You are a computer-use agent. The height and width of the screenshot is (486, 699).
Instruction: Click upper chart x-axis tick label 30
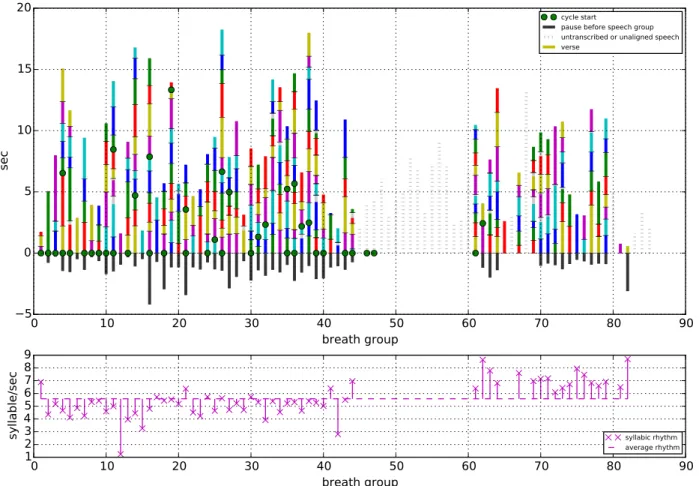[x=251, y=324]
